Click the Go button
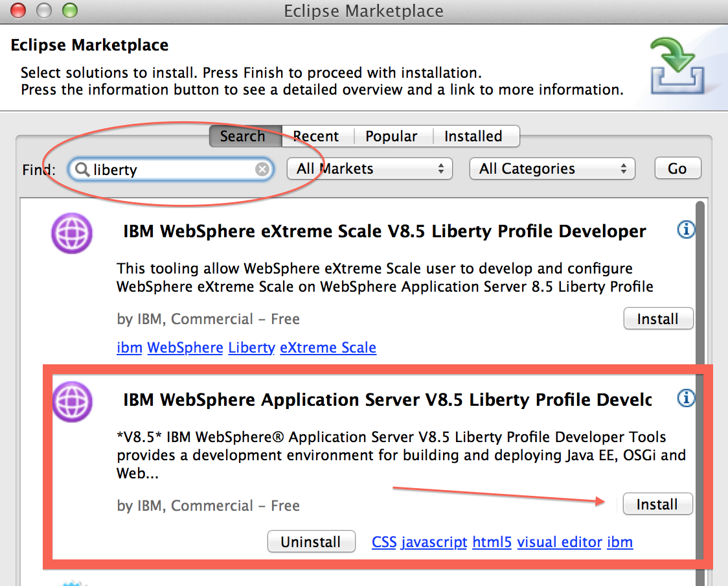The height and width of the screenshot is (586, 728). click(677, 169)
